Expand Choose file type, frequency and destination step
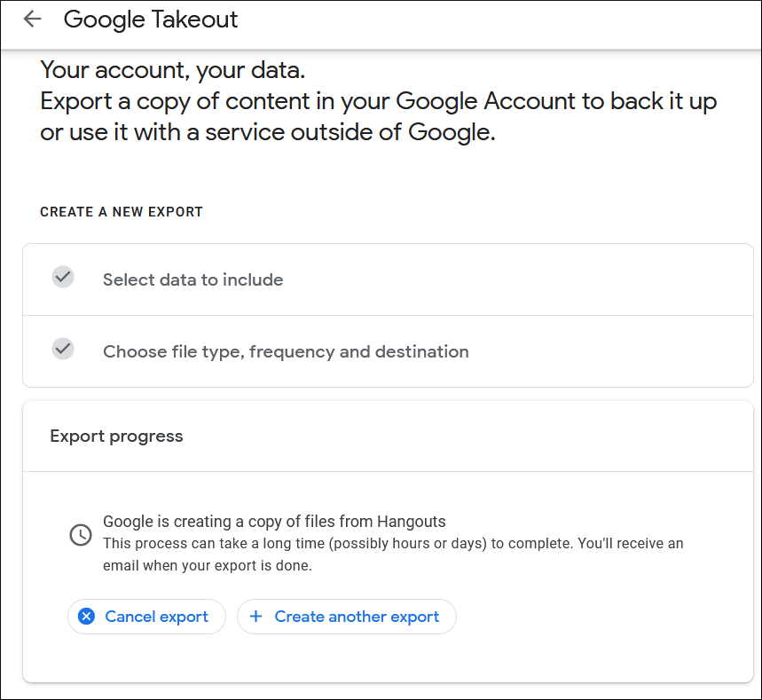The image size is (762, 700). coord(388,351)
